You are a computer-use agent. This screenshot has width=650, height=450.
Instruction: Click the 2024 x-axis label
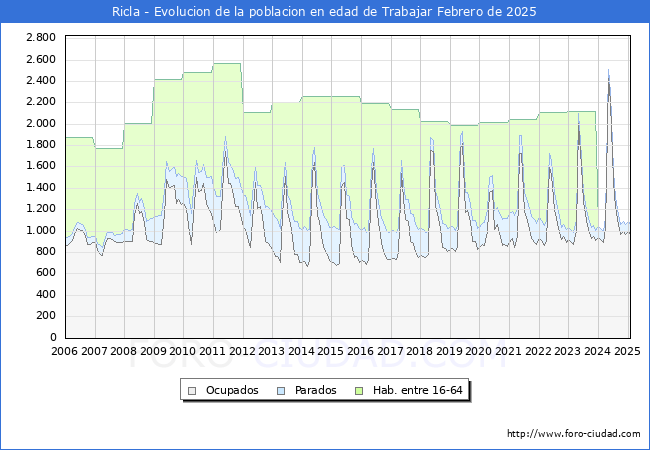pyautogui.click(x=597, y=351)
